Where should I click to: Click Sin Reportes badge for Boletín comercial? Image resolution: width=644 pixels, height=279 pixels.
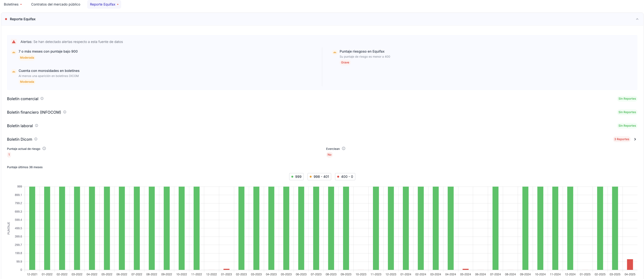(627, 99)
